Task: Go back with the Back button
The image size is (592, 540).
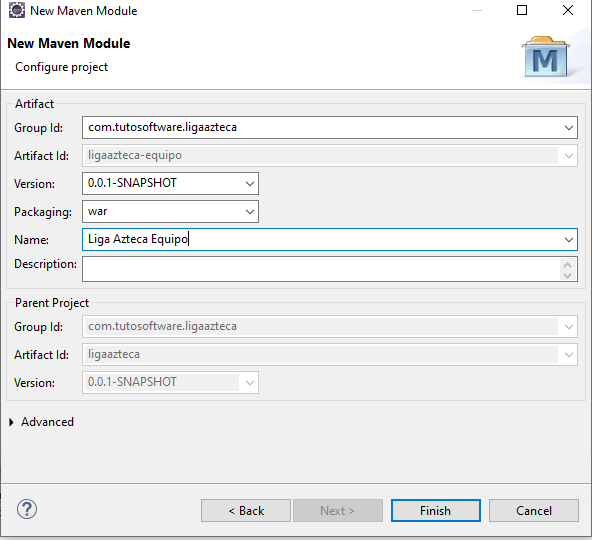Action: (246, 511)
